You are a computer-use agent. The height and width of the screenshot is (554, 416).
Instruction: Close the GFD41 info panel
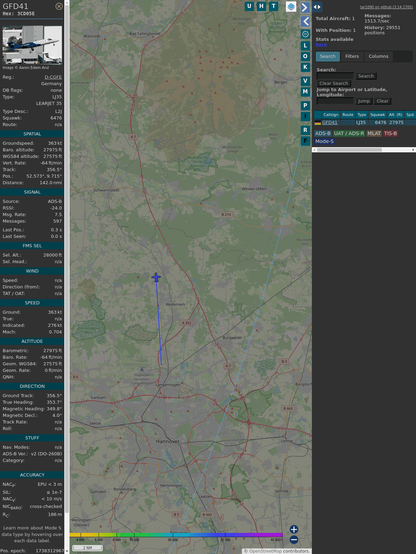click(59, 6)
